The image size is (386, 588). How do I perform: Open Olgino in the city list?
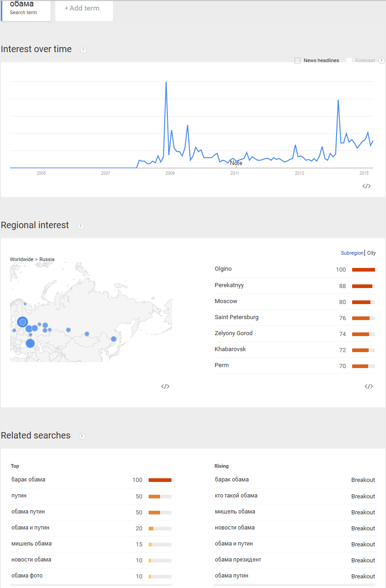(223, 269)
